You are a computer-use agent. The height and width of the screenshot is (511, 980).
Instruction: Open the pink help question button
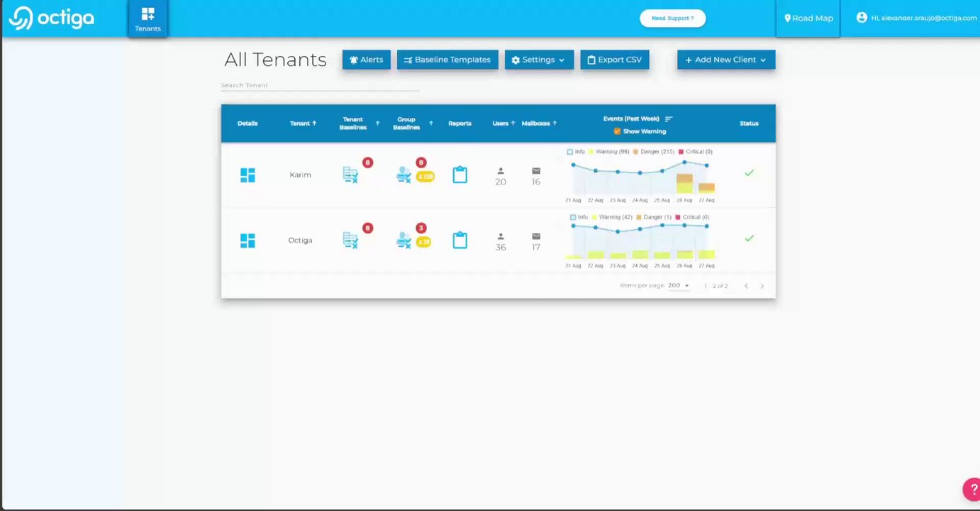pos(971,489)
